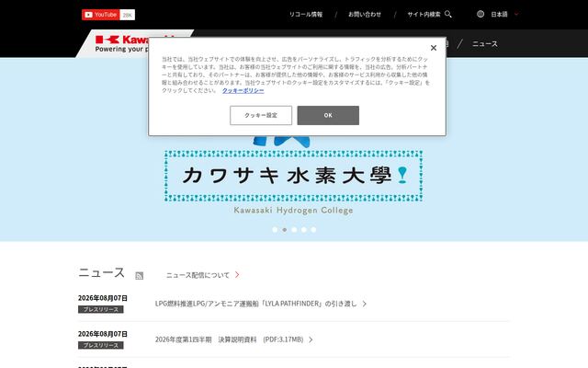588x368 pixels.
Task: Open the カワサキ水素大學 banner
Action: 293,176
